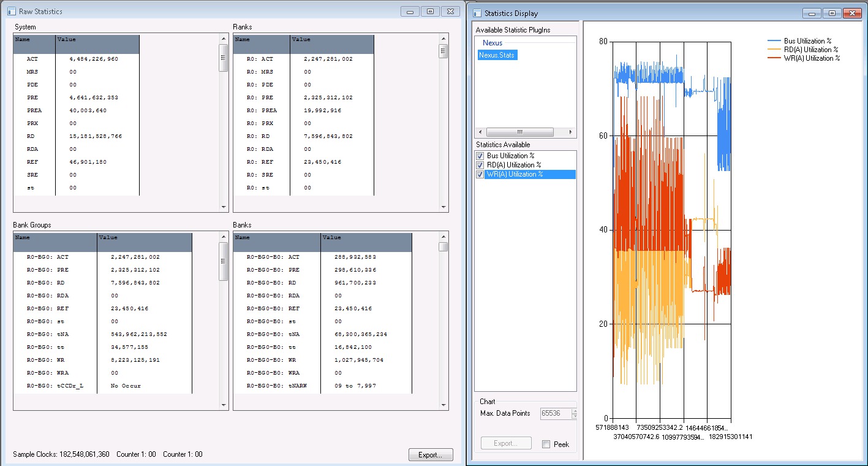Select R0: PRE value 2,325,312,102
Screen dimensions: 868x466
click(328, 98)
